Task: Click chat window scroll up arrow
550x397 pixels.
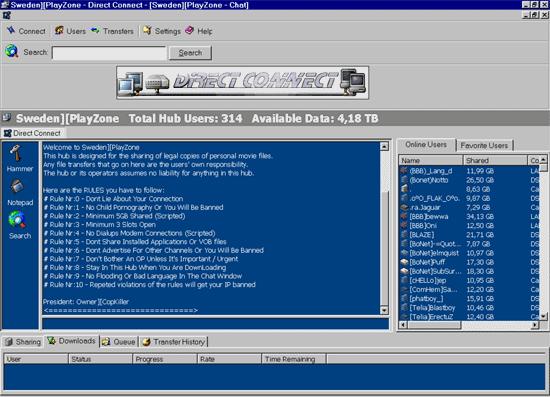Action: tap(384, 146)
